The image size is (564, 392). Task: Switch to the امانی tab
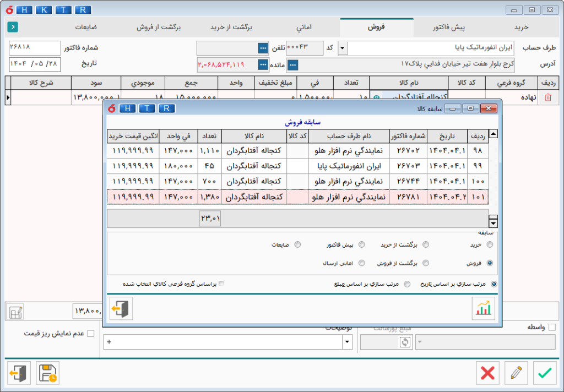click(x=304, y=28)
